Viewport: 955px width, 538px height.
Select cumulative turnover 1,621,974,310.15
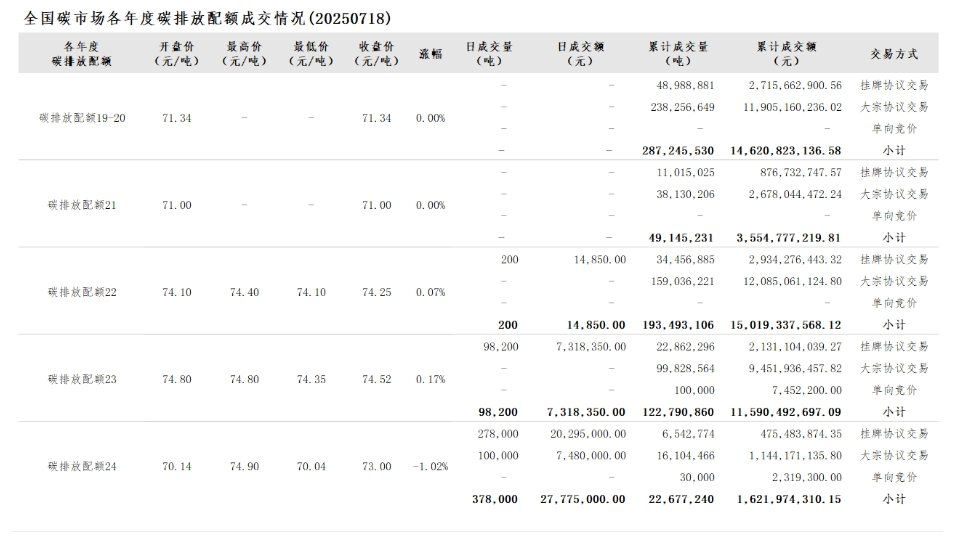(789, 499)
